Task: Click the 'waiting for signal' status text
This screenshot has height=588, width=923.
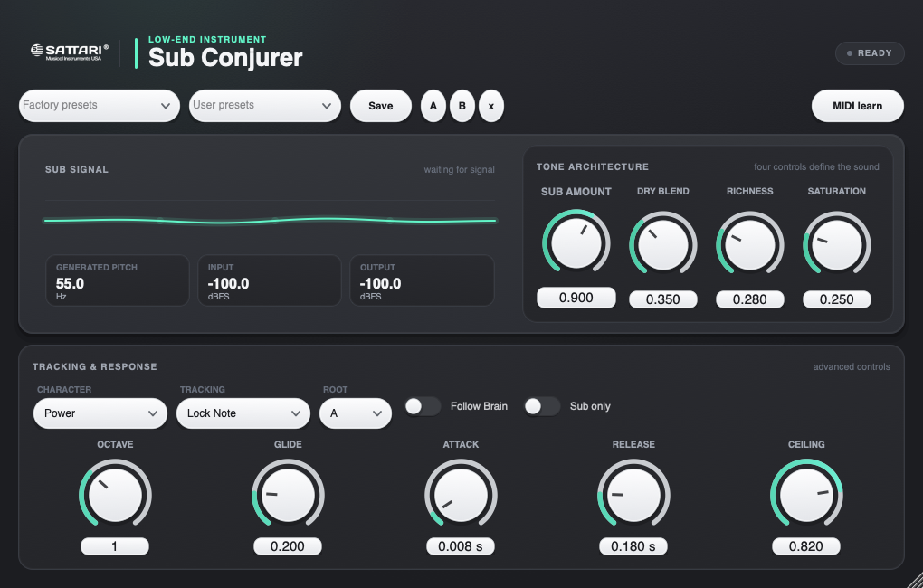Action: pos(459,169)
